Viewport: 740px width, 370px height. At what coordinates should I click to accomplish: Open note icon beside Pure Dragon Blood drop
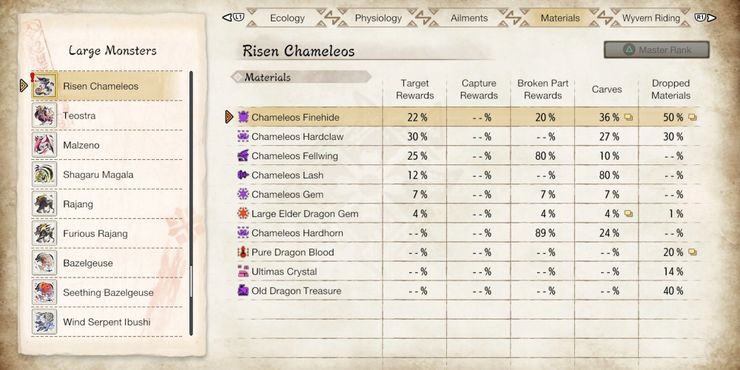point(692,252)
